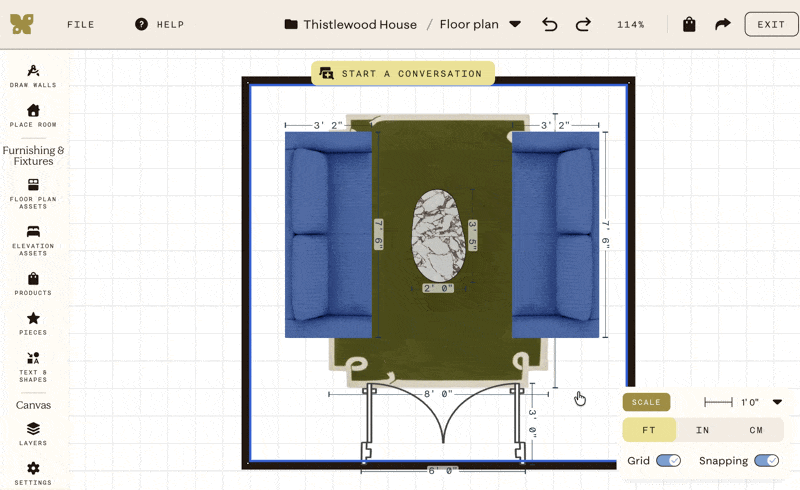Screen dimensions: 800x490
Task: Open the Place Room tool
Action: 33,115
